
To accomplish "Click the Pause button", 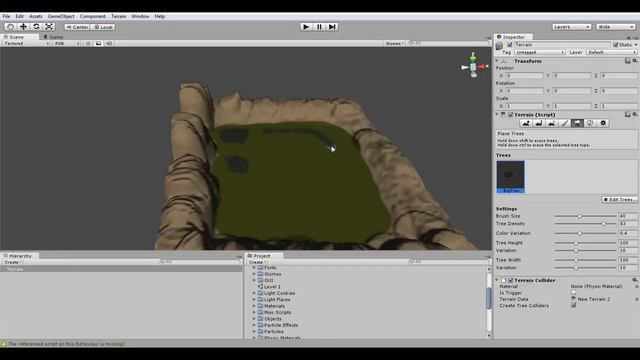I will pos(319,27).
